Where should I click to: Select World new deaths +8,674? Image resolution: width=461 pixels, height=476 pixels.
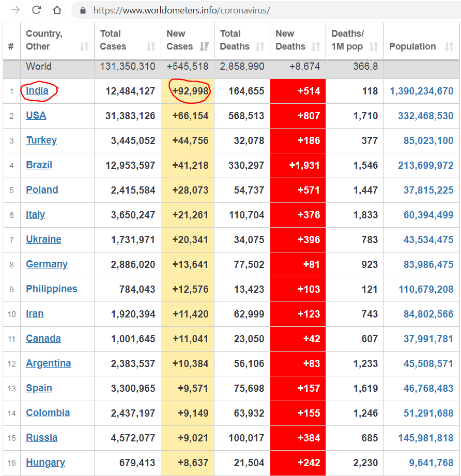click(x=304, y=67)
